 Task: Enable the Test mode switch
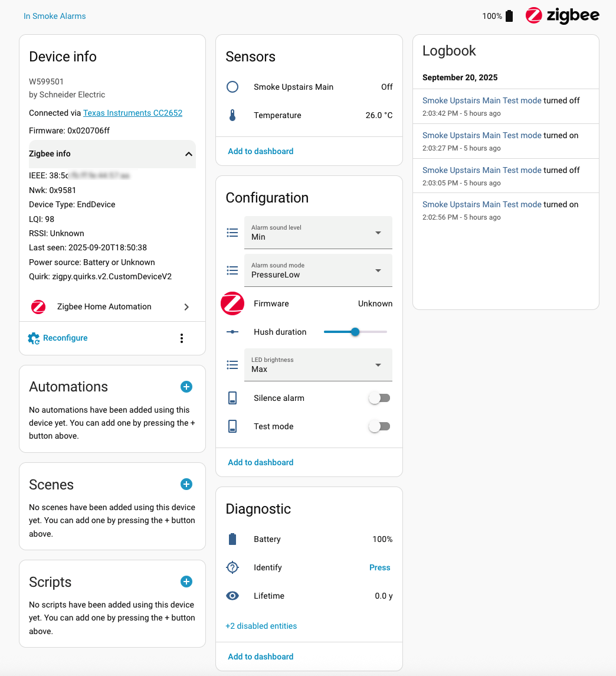[379, 426]
